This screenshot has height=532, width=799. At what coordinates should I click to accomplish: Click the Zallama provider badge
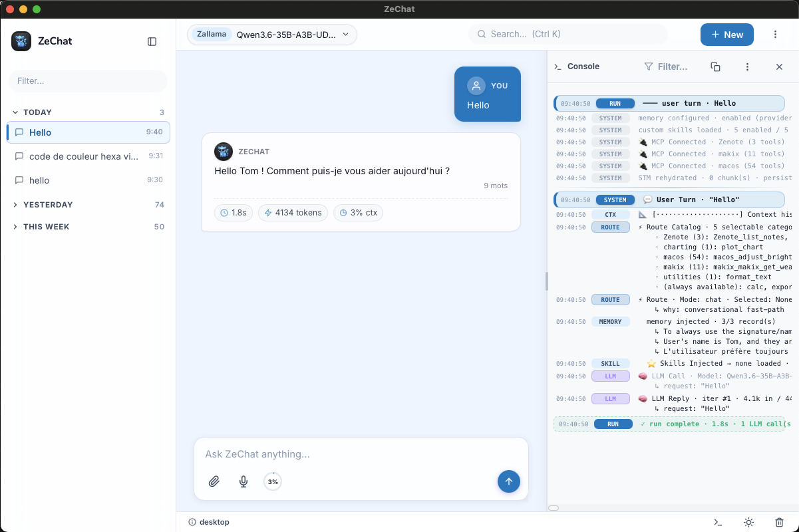[212, 35]
